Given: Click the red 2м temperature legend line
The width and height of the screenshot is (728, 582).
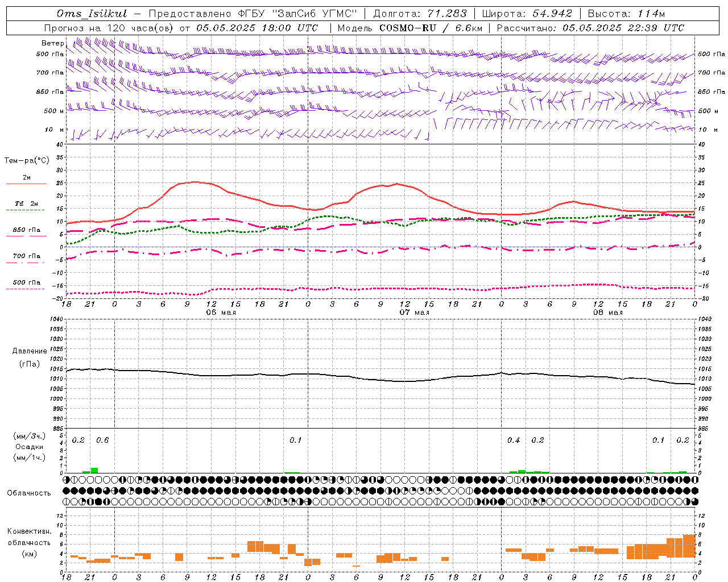Looking at the screenshot, I should coord(26,184).
